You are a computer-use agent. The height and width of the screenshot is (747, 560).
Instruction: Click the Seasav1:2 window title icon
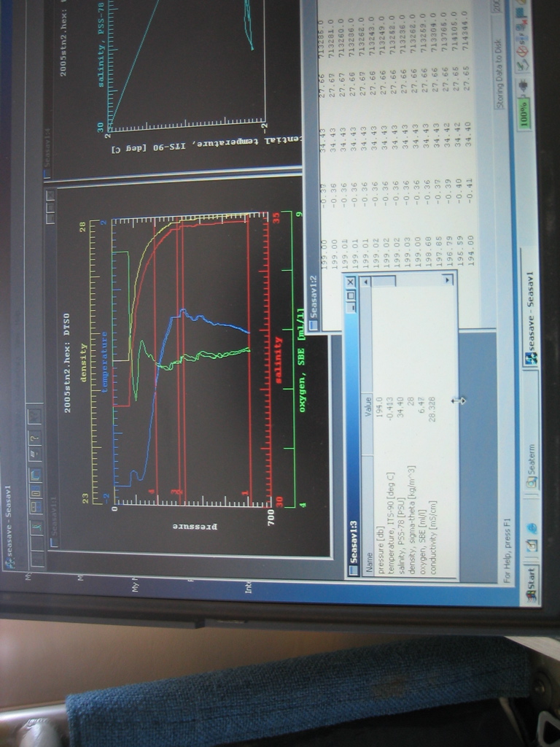(x=313, y=325)
